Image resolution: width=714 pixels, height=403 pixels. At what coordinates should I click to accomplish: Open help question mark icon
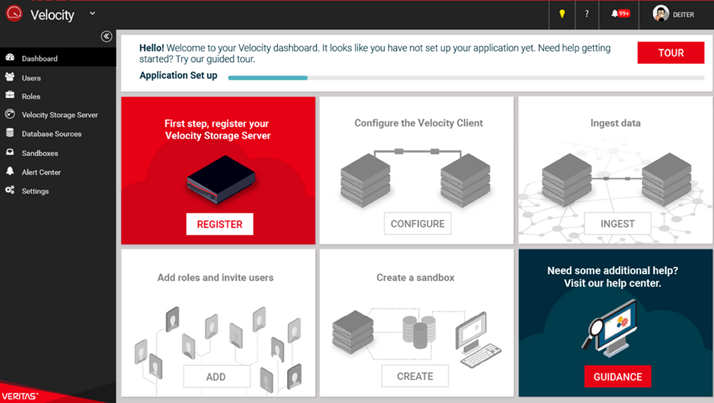[586, 14]
